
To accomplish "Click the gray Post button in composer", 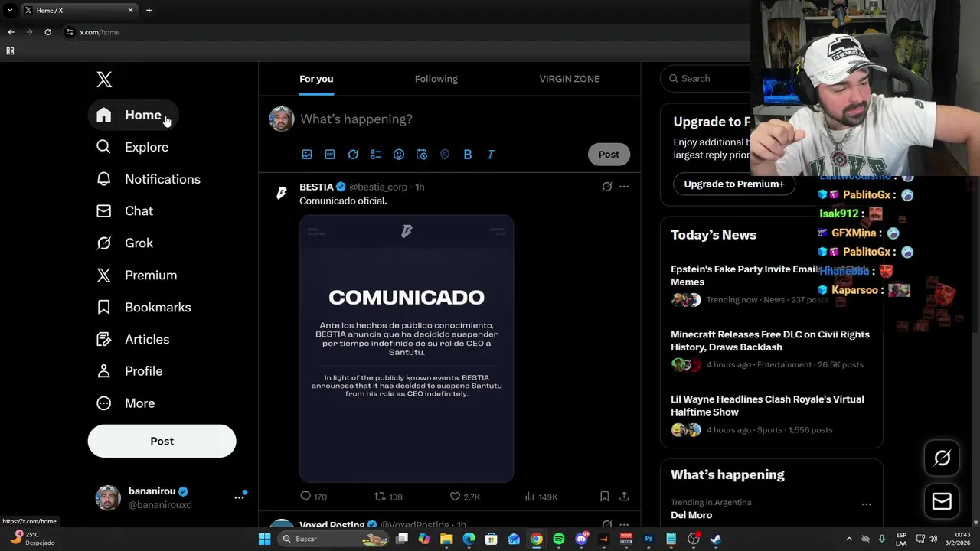I will [609, 155].
